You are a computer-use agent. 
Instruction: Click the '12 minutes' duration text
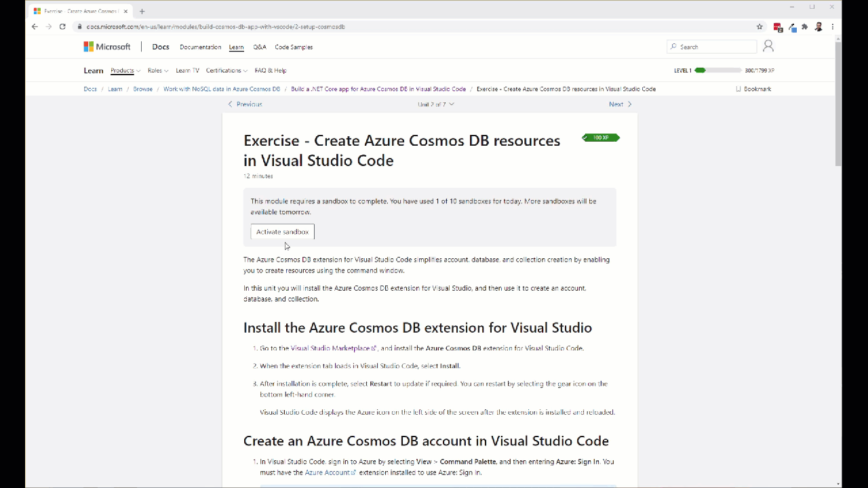[258, 176]
